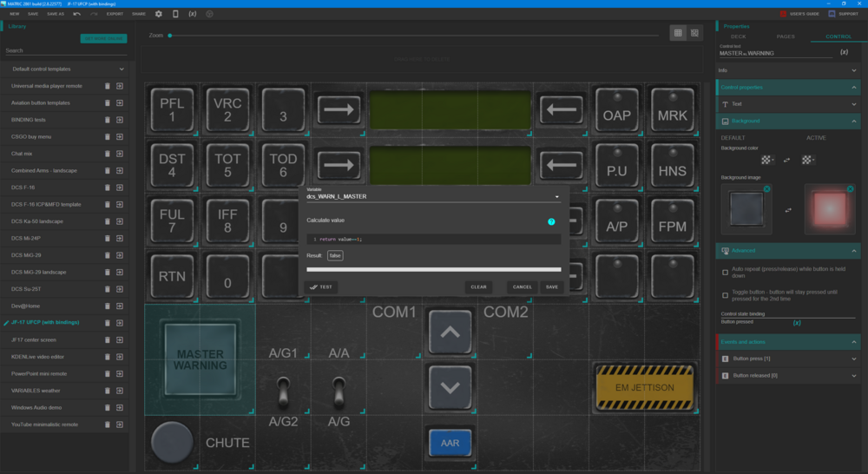This screenshot has width=868, height=474.
Task: Click the left arrow button in second row
Action: (562, 165)
